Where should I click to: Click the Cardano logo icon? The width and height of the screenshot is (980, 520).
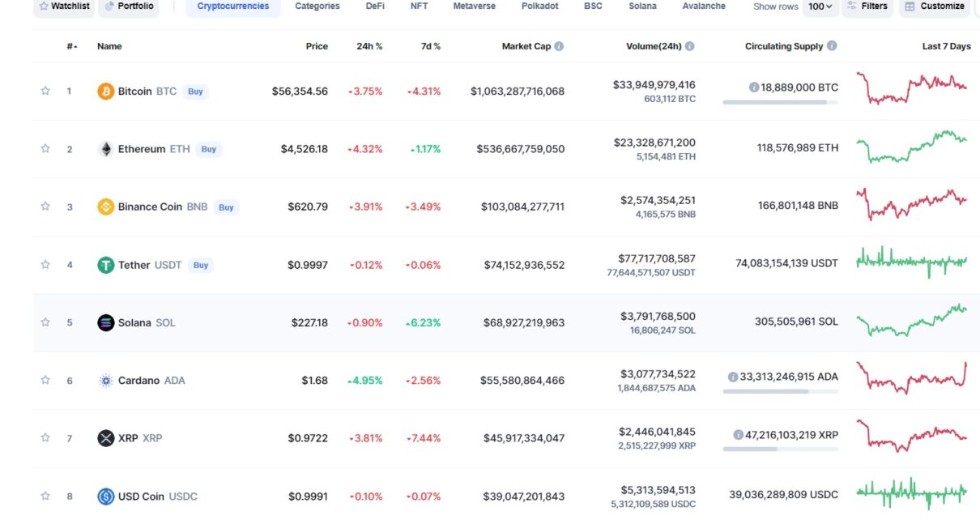coord(105,381)
